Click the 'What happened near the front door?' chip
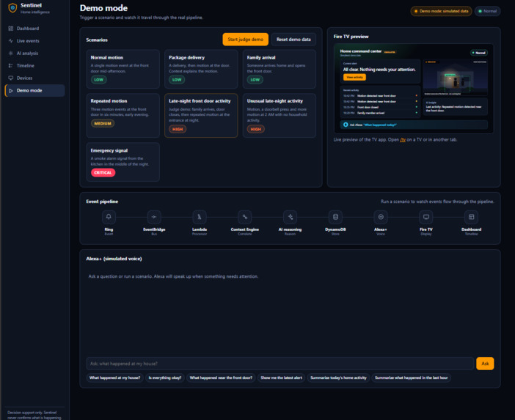Screen dimensions: 515x420 pyautogui.click(x=221, y=377)
